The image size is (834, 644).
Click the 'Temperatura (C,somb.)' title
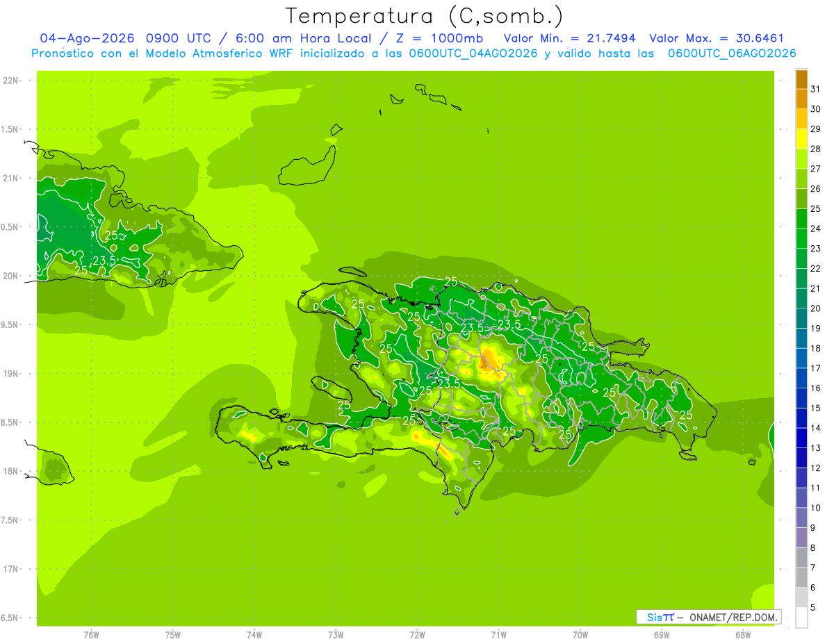(x=424, y=15)
